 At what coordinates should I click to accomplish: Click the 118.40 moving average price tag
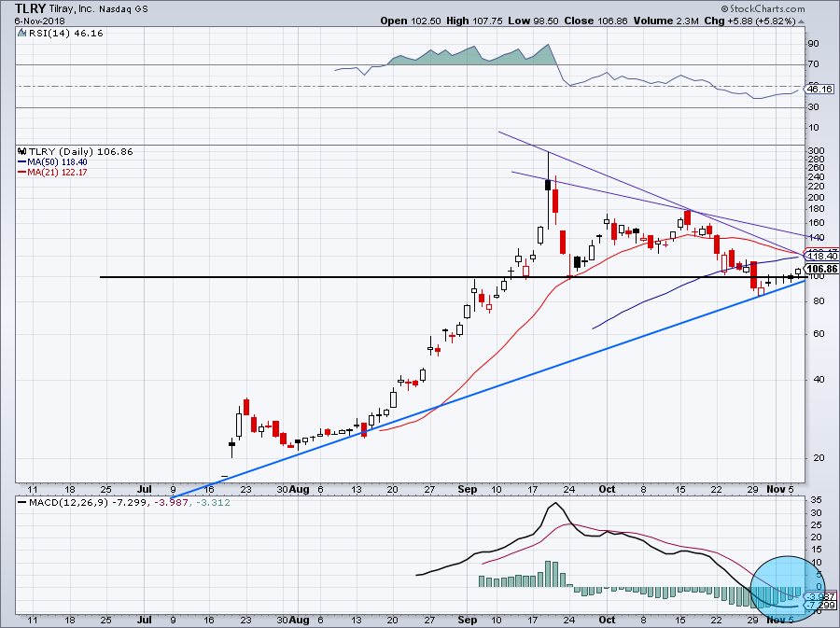click(x=821, y=257)
